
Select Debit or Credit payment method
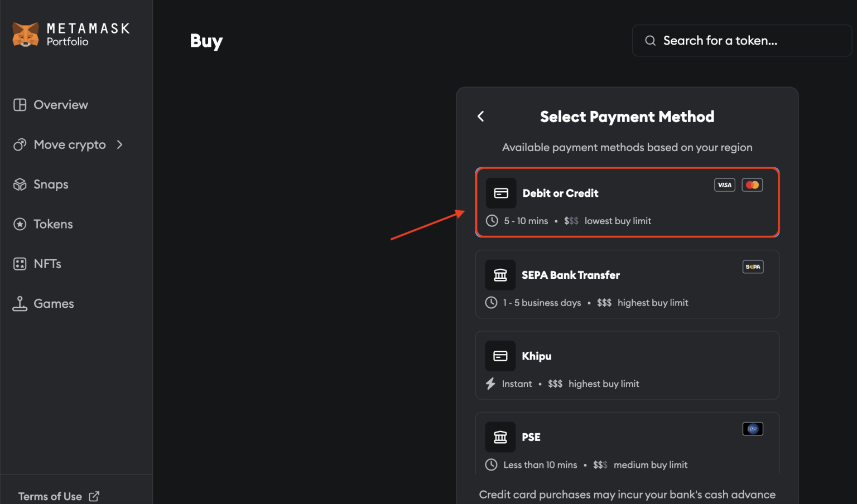627,202
